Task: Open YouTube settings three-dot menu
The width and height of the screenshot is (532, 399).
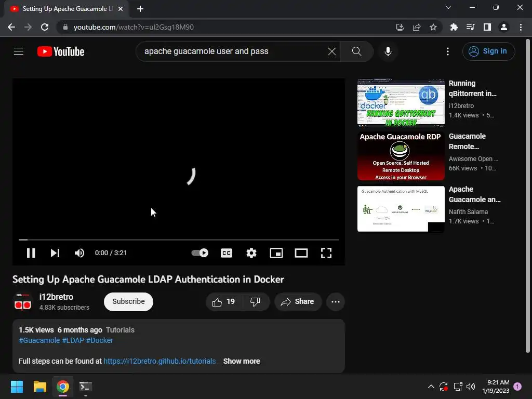Action: click(x=448, y=51)
